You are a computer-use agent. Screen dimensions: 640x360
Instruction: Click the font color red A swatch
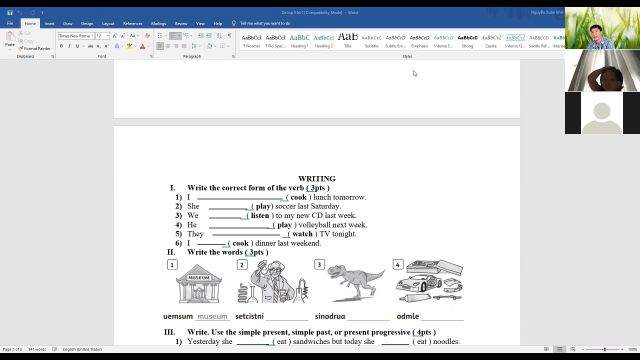pos(142,47)
